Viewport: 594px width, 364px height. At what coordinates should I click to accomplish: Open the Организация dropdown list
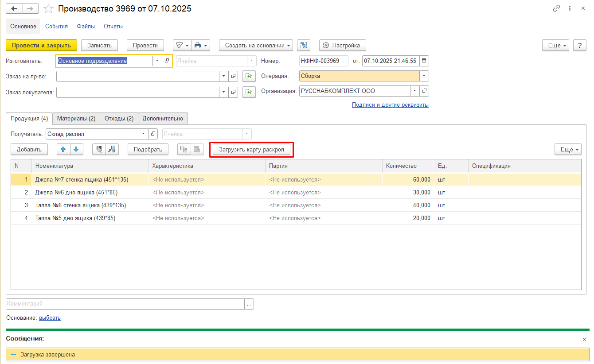click(415, 91)
